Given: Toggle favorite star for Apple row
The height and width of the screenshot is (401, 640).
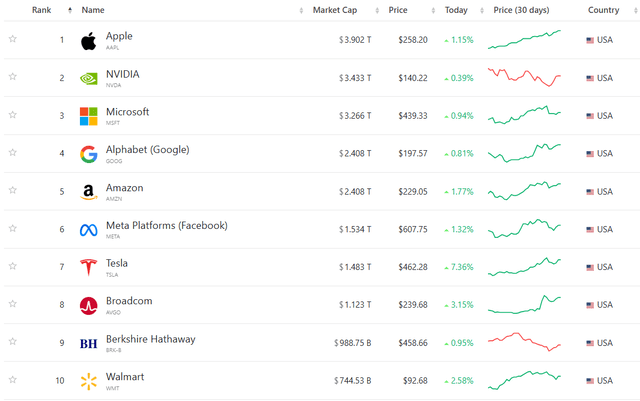Looking at the screenshot, I should pyautogui.click(x=13, y=39).
